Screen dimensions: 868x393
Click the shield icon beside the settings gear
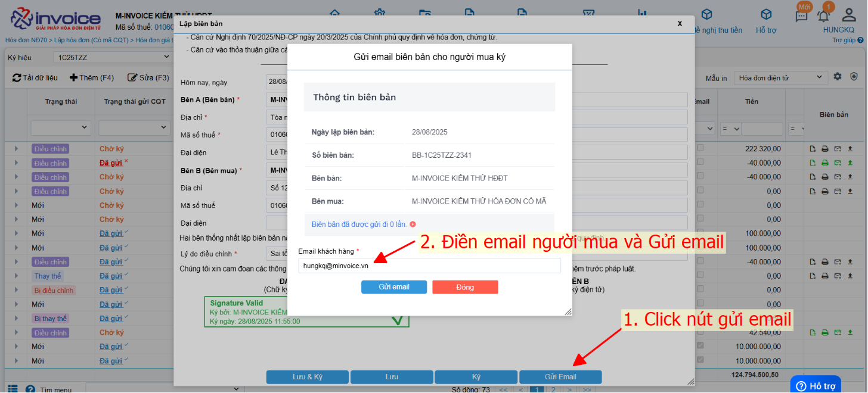(853, 77)
